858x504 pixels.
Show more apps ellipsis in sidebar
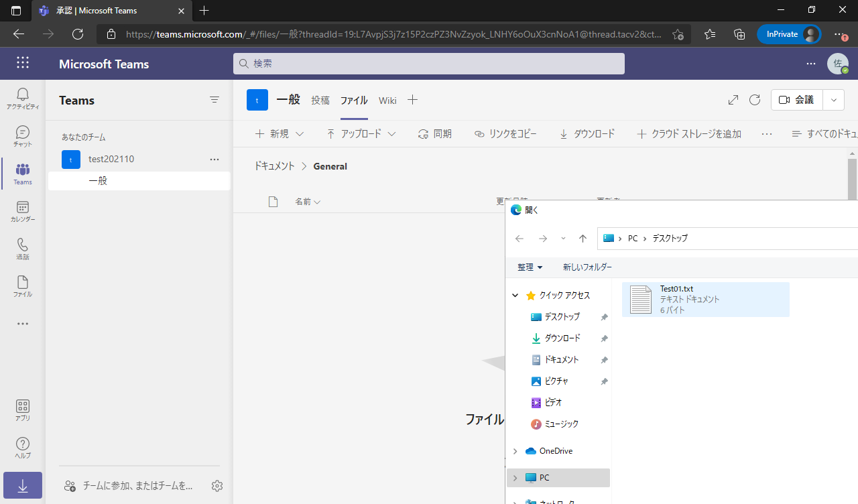click(23, 324)
